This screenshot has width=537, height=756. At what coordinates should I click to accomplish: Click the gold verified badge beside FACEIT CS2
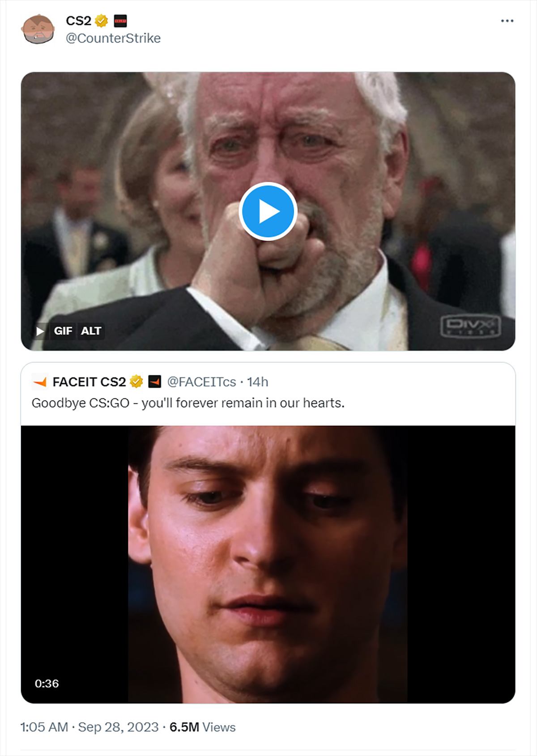click(x=136, y=382)
